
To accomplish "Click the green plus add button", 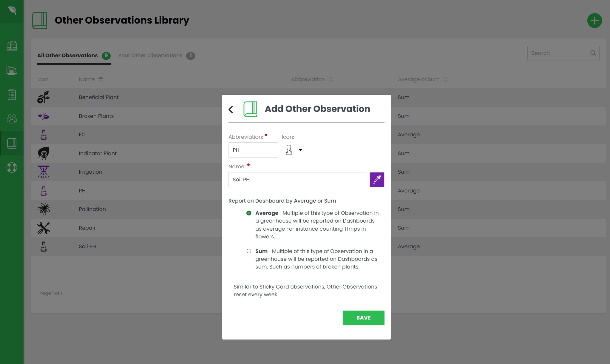I will coord(594,21).
